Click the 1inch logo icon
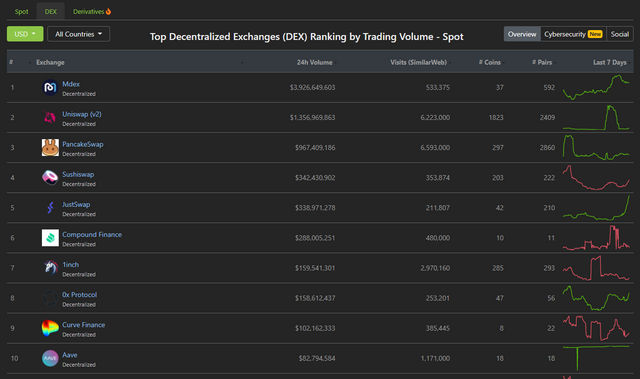 (x=50, y=268)
